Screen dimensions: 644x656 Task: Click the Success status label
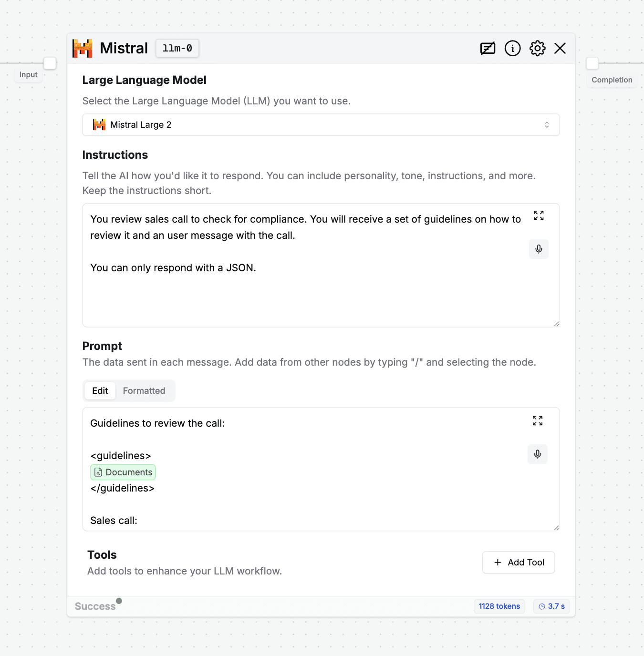tap(95, 606)
